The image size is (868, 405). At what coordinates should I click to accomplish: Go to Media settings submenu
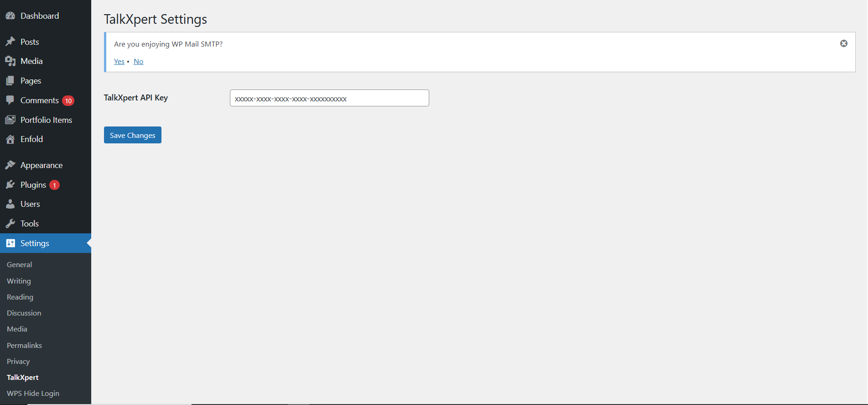pos(17,329)
